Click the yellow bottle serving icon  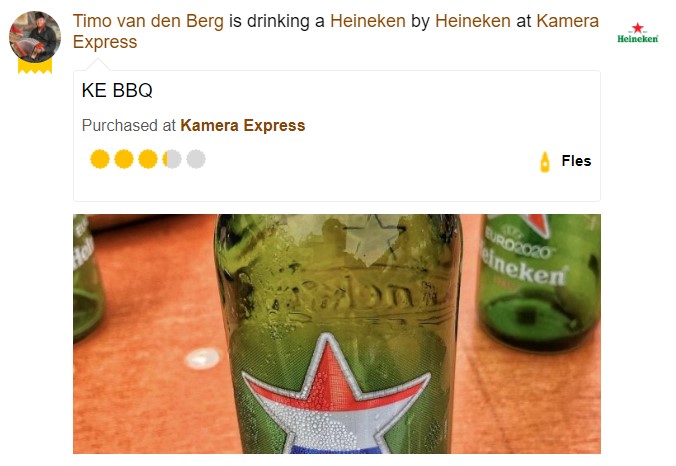(x=545, y=162)
